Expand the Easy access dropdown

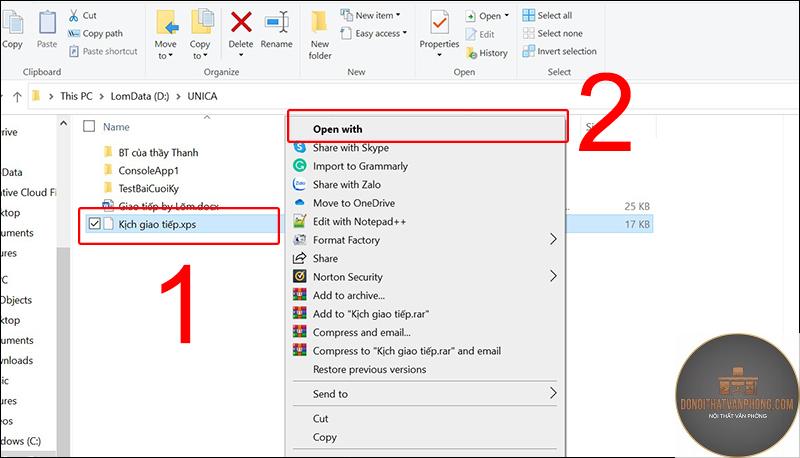(405, 33)
